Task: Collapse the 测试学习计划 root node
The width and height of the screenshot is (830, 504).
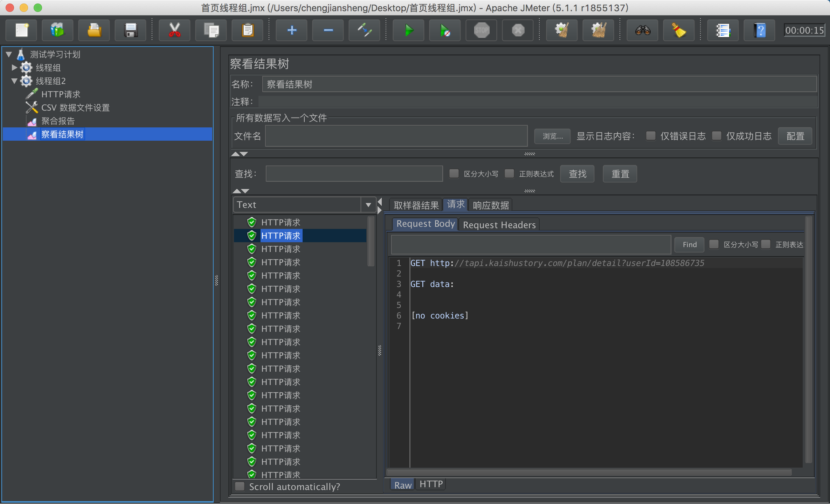Action: tap(9, 55)
